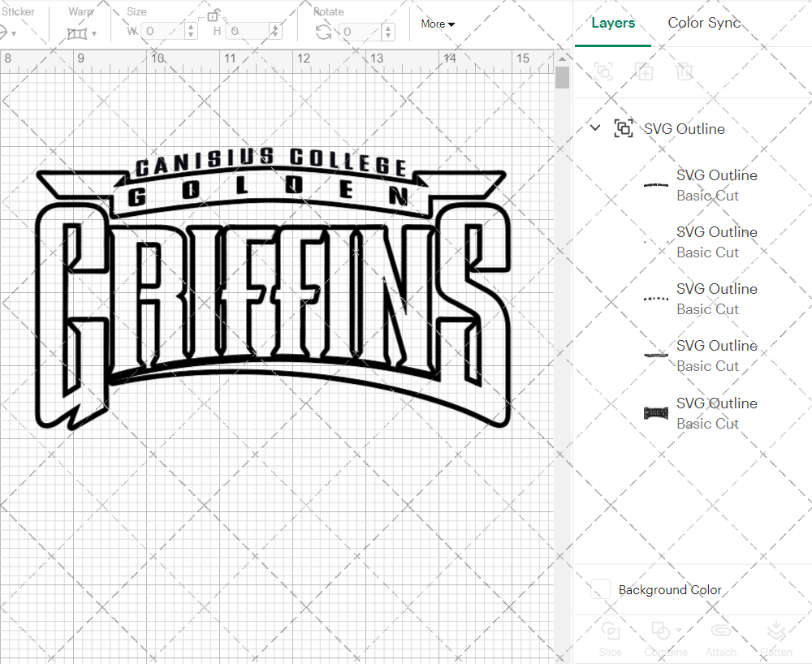Open the Combine tool
The height and width of the screenshot is (664, 812).
point(666,638)
